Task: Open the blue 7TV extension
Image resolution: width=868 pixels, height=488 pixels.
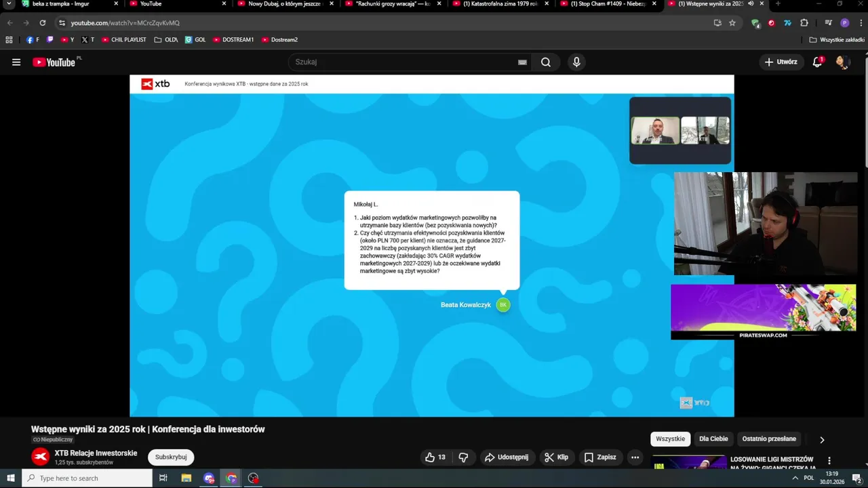Action: (x=787, y=23)
